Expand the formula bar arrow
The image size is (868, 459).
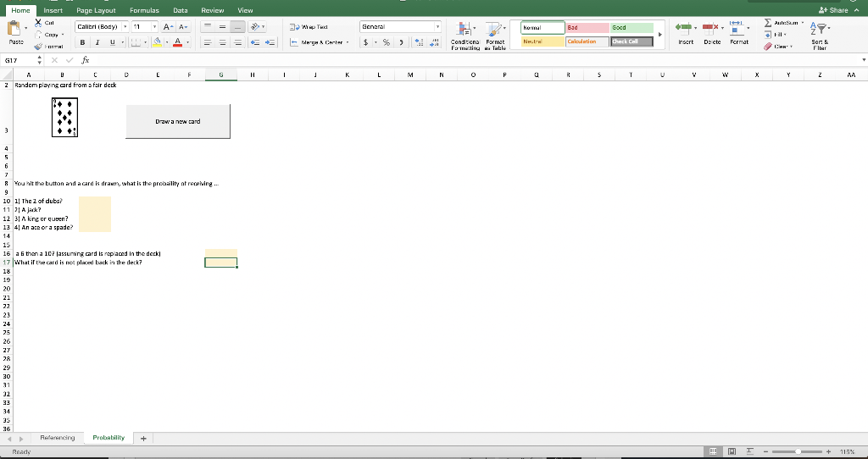pyautogui.click(x=864, y=60)
